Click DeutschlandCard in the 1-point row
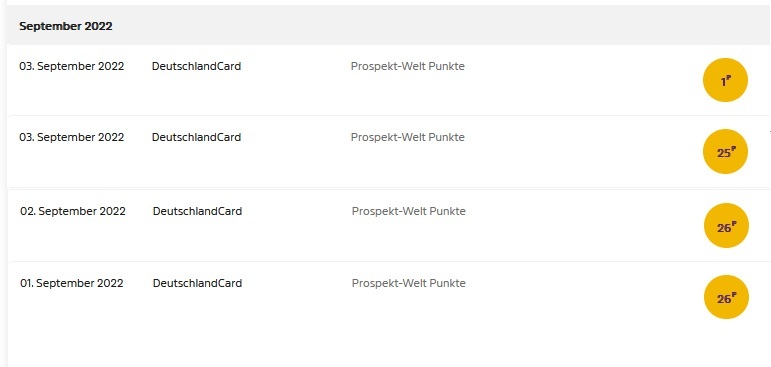The width and height of the screenshot is (771, 367). [196, 66]
